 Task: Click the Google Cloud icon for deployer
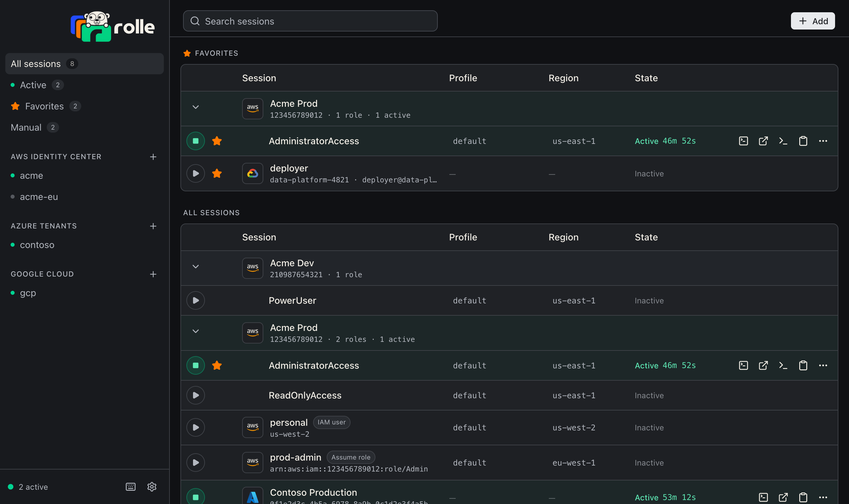(x=252, y=173)
